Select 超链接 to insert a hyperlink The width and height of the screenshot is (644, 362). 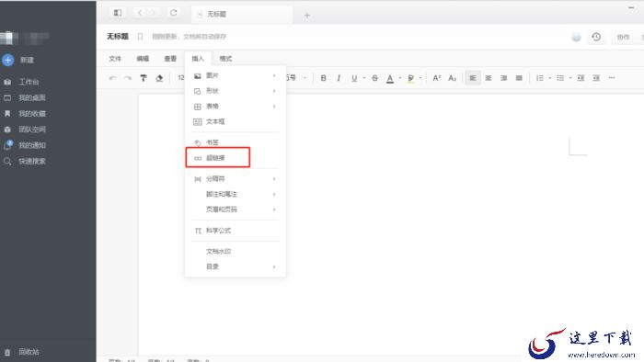tap(218, 158)
